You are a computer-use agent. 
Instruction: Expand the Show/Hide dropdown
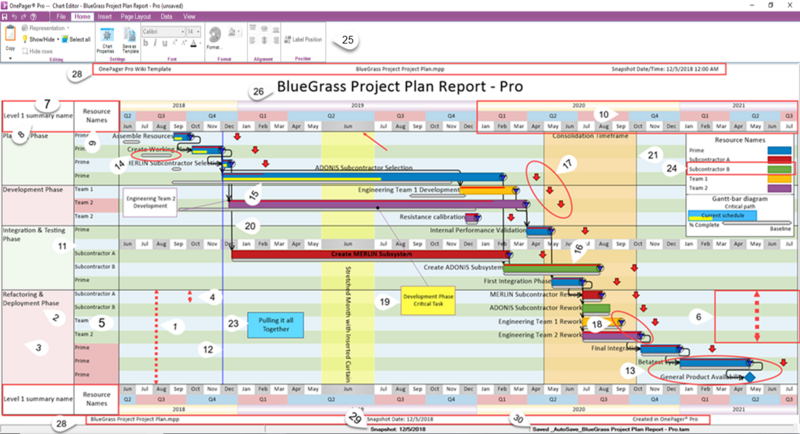(x=58, y=39)
